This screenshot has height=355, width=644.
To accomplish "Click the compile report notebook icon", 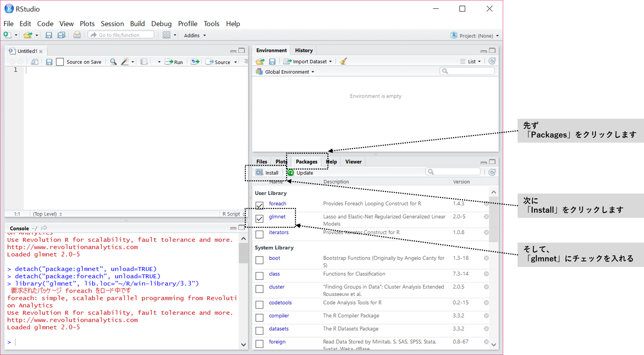I will coord(144,62).
